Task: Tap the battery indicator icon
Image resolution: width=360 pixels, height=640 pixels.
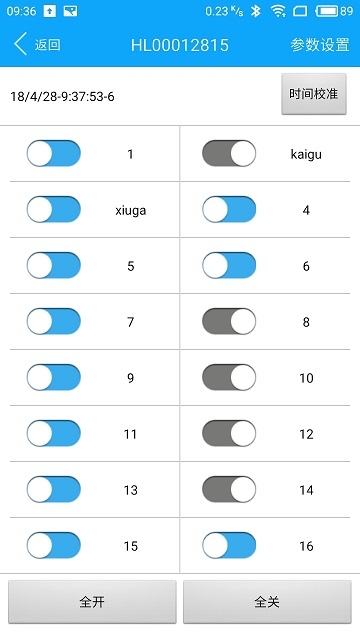Action: point(327,11)
